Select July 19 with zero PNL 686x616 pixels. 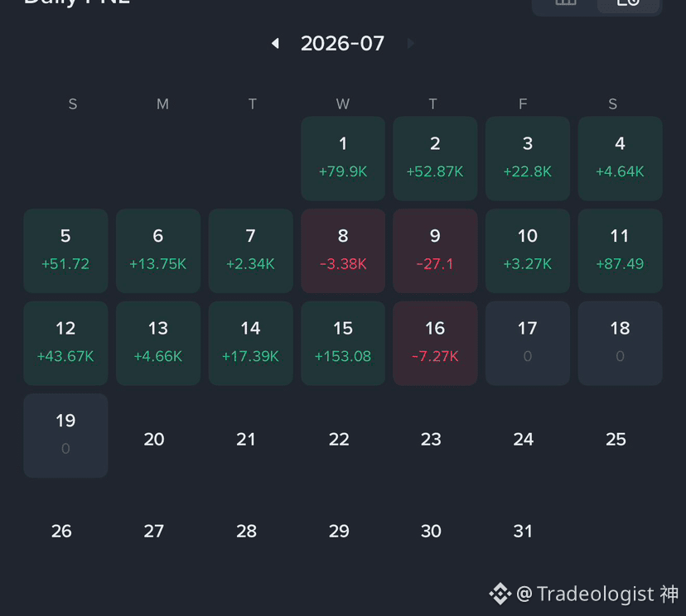pyautogui.click(x=65, y=436)
